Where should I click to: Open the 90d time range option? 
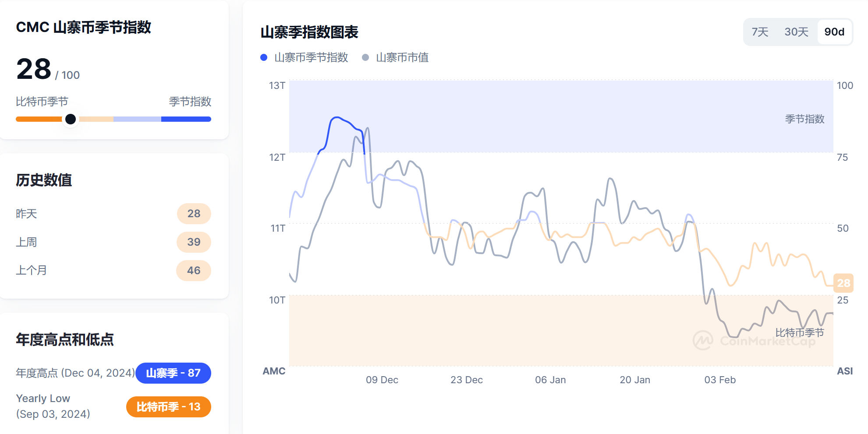pos(834,32)
